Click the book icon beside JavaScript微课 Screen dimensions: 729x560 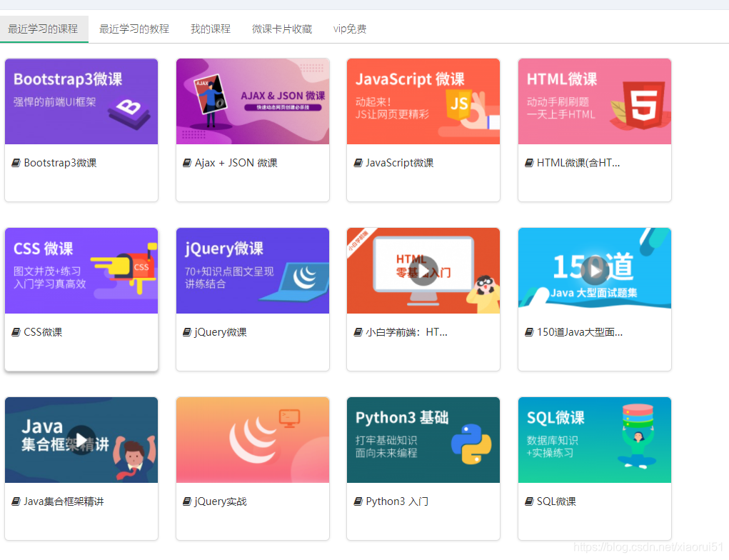pyautogui.click(x=358, y=162)
